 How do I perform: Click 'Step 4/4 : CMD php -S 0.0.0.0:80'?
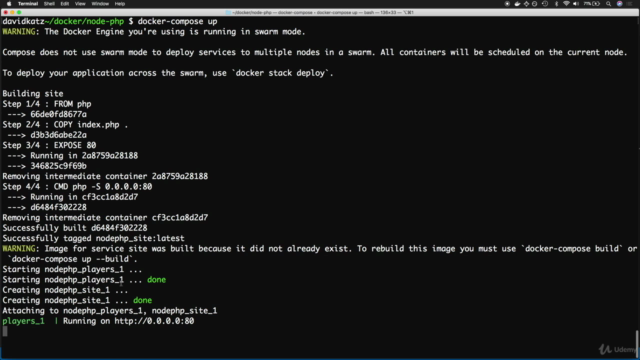77,187
